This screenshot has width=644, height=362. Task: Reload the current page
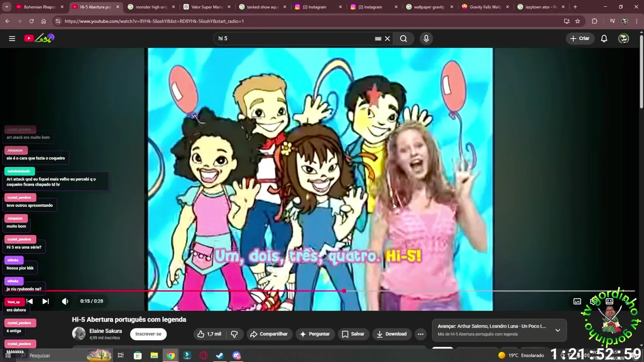(31, 21)
